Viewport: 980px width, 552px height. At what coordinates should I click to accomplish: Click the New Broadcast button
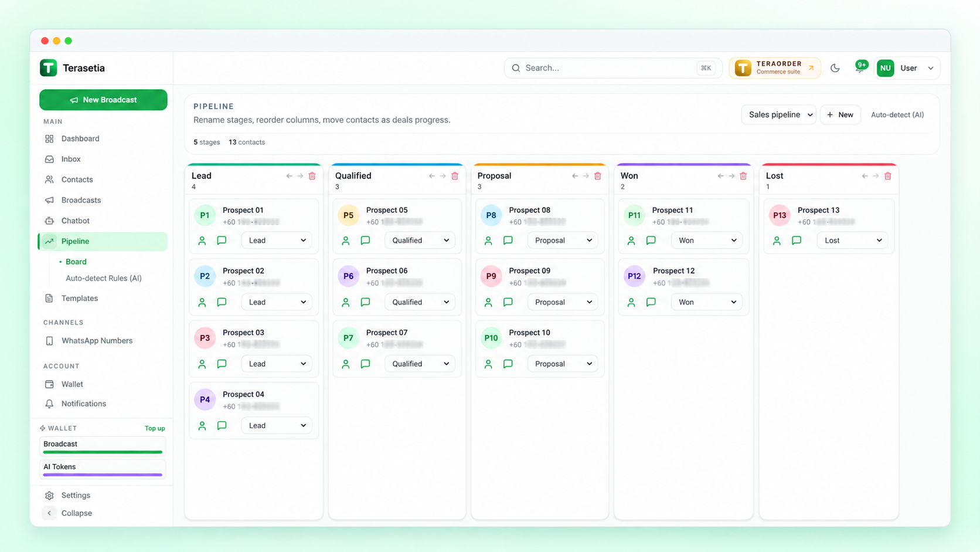tap(103, 100)
